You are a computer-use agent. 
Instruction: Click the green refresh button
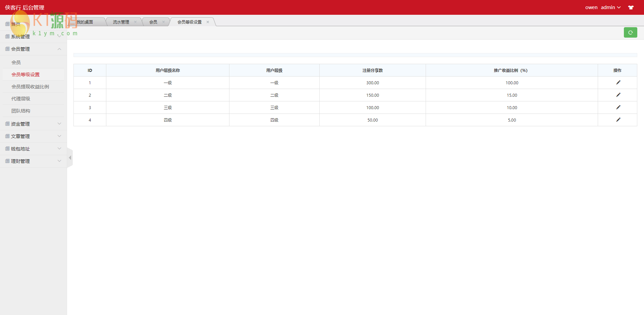(630, 33)
